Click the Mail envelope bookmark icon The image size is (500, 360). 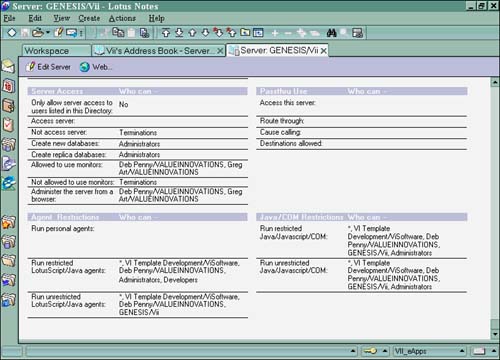[8, 66]
